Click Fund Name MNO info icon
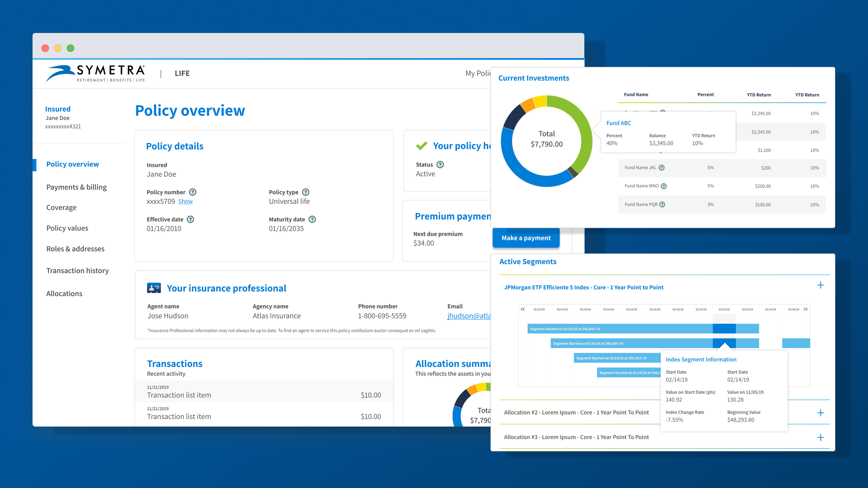This screenshot has width=868, height=488. (663, 186)
